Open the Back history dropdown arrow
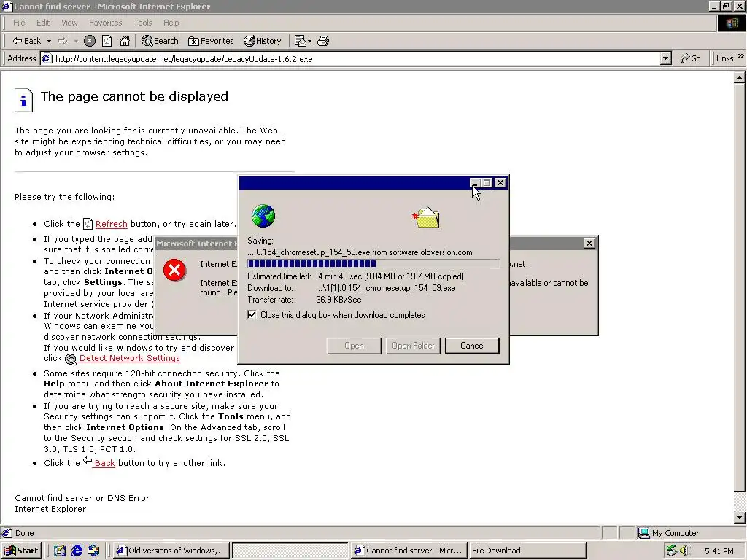Screen dimensions: 747x560 (x=49, y=41)
